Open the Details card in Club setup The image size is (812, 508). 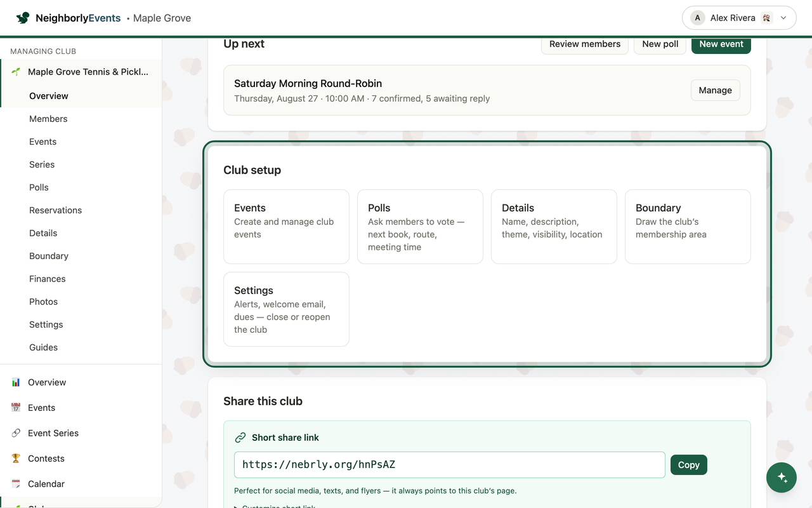tap(554, 227)
